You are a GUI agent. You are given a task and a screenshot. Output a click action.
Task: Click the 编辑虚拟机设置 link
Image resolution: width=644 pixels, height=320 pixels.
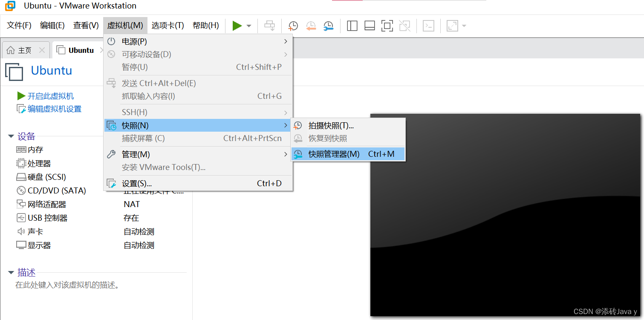pos(54,109)
